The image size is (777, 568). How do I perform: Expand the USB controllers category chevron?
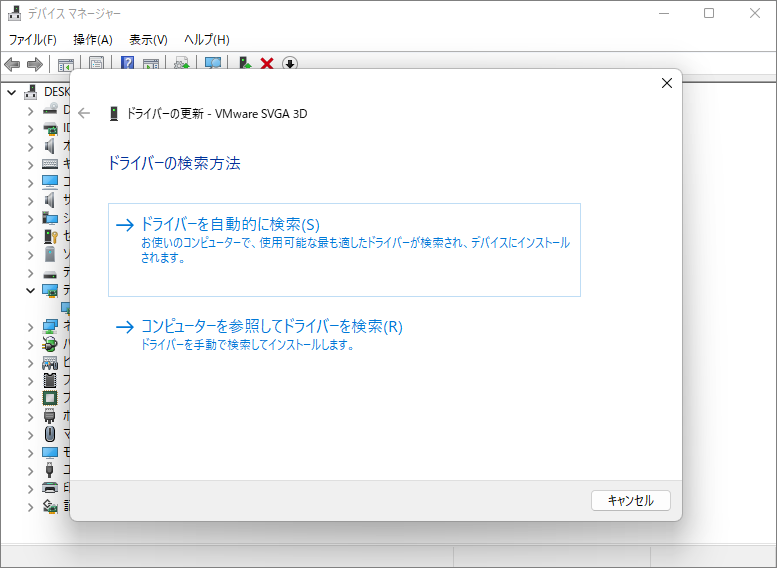[30, 471]
